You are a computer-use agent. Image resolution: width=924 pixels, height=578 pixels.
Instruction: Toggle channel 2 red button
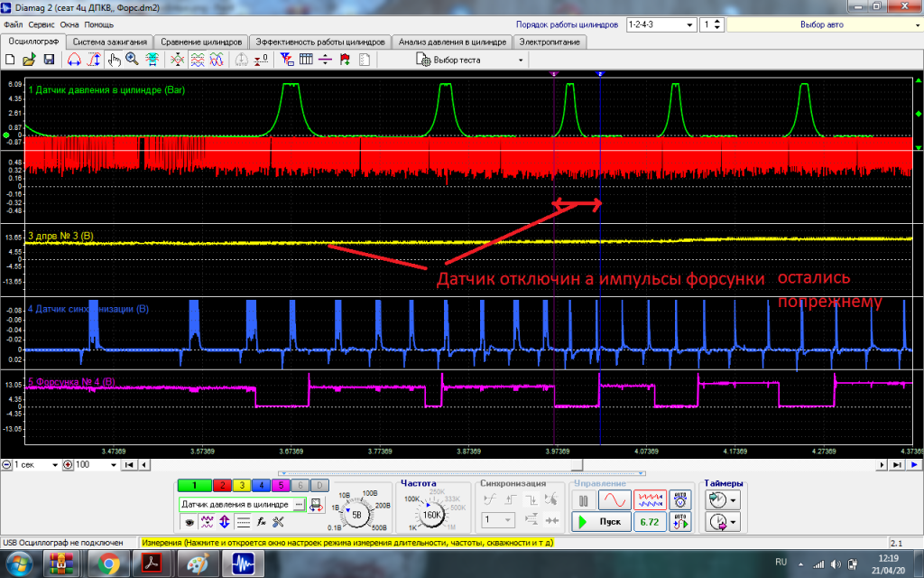222,485
